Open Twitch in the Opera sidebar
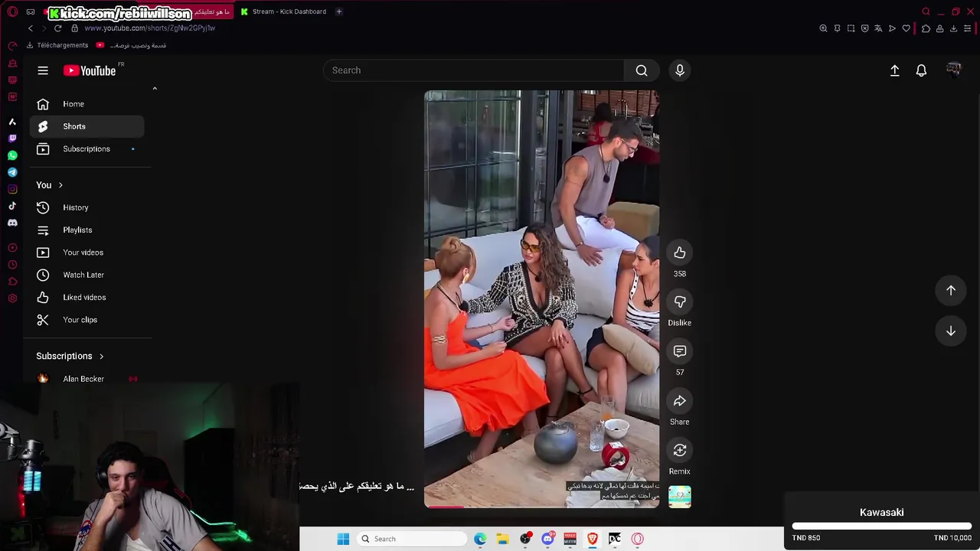The height and width of the screenshot is (551, 980). coord(12,139)
